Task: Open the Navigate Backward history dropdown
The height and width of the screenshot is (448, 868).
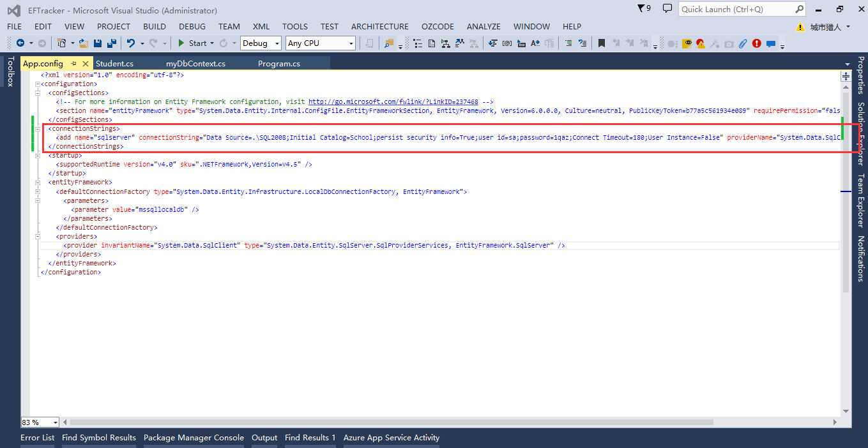Action: pos(31,43)
